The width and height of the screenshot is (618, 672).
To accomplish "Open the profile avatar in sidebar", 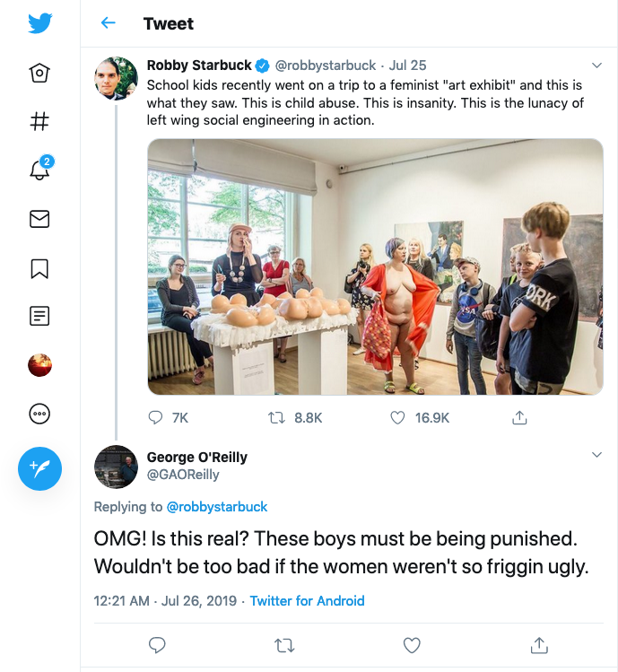I will [39, 365].
